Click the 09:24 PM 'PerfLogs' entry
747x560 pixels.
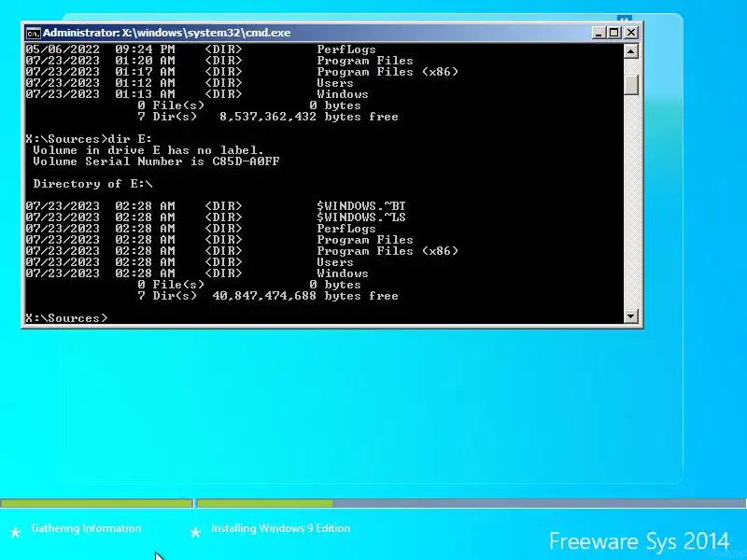tap(201, 49)
